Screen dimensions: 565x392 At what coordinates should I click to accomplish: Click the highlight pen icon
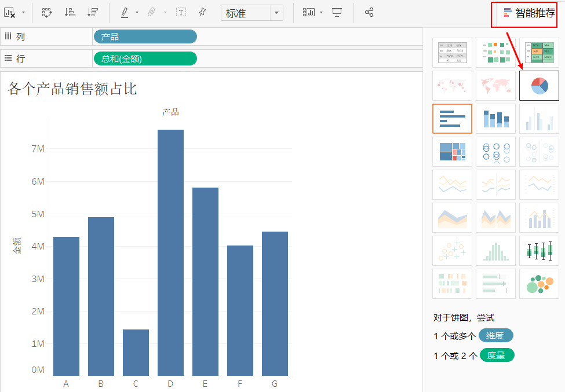(x=125, y=12)
